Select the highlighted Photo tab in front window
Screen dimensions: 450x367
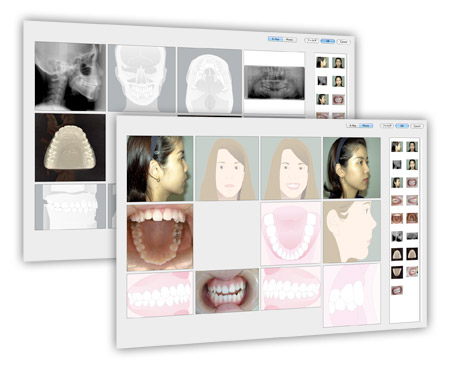coord(366,126)
